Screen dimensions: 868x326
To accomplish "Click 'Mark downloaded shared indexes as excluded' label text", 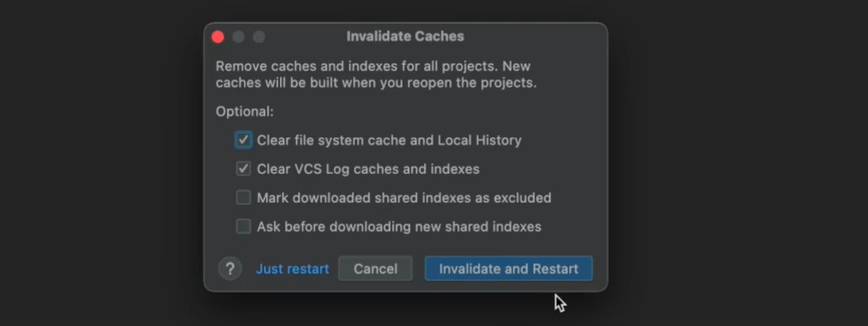I will tap(404, 198).
